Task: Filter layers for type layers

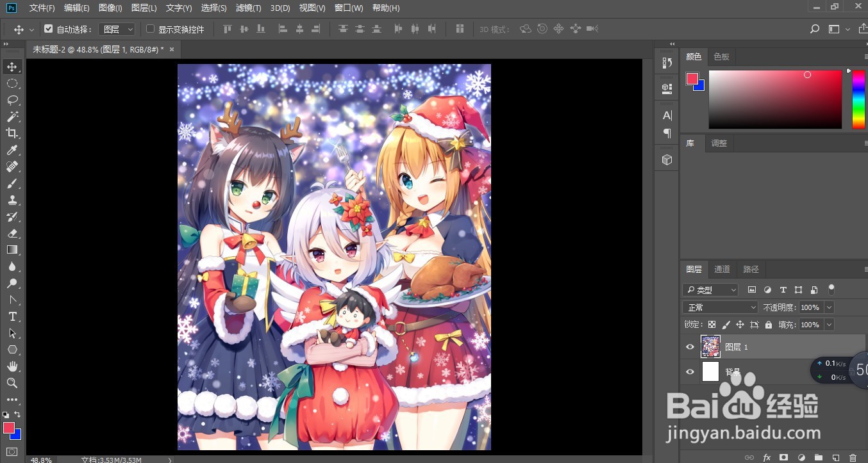Action: (x=783, y=290)
